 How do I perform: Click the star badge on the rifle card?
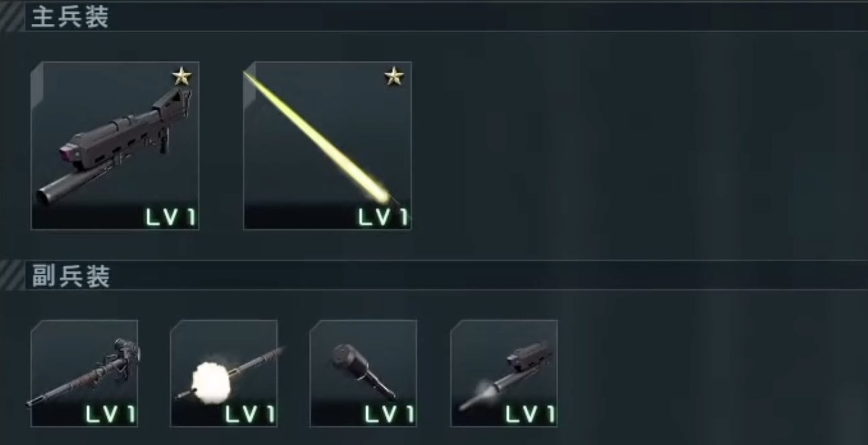pyautogui.click(x=182, y=76)
